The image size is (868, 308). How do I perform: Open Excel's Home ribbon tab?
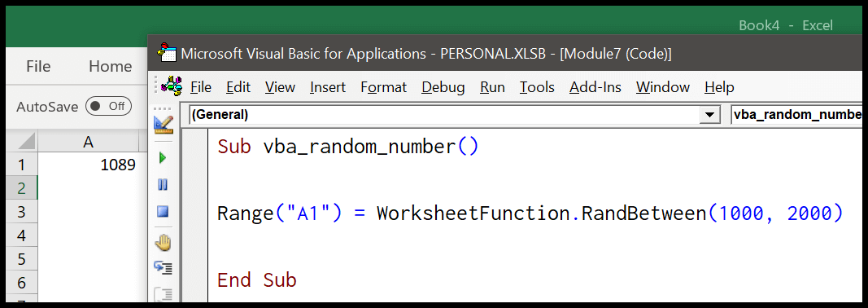tap(110, 67)
